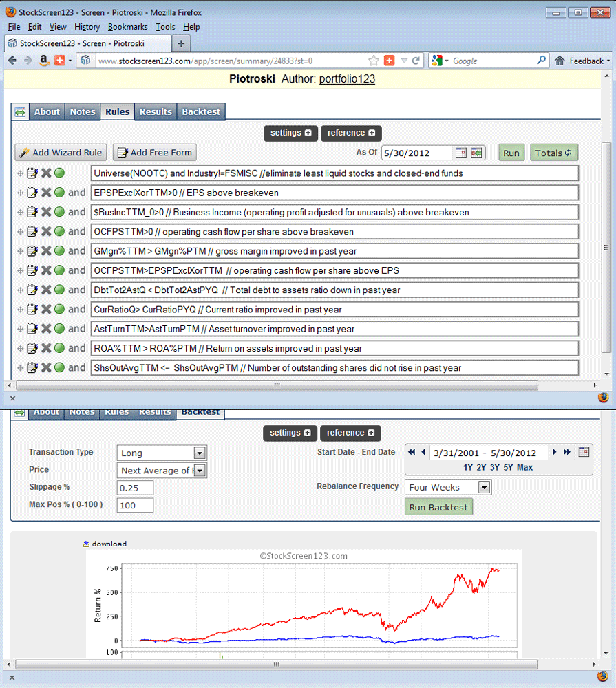
Task: Delete the EPSPExclXorTTM>0 rule with its X icon
Action: [46, 193]
